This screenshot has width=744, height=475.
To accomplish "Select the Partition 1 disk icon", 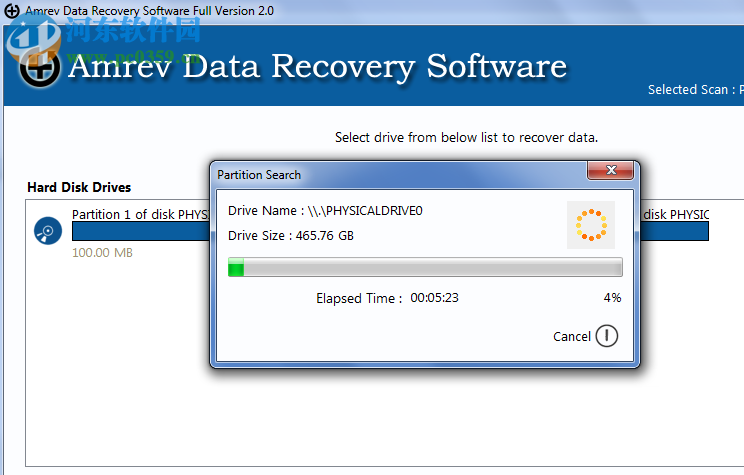I will (48, 231).
